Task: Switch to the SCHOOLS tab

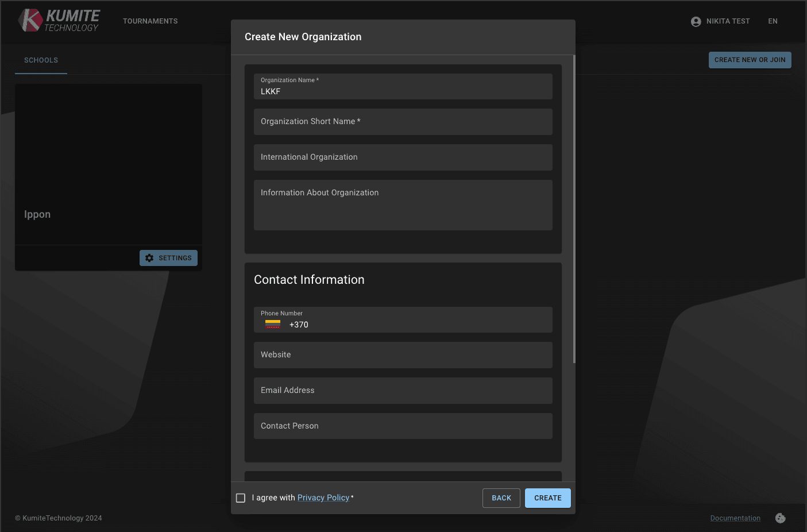Action: pos(40,60)
